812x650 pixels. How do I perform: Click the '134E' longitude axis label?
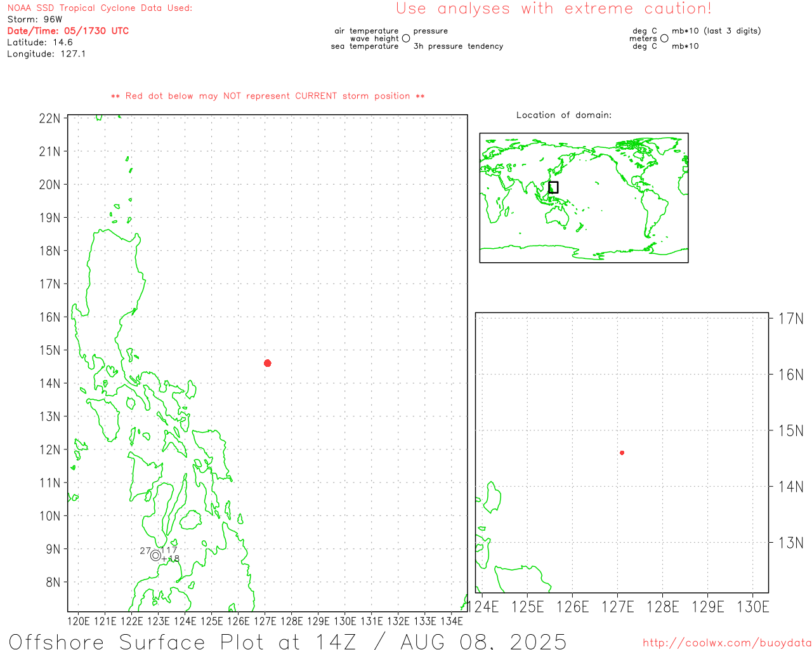[x=452, y=621]
